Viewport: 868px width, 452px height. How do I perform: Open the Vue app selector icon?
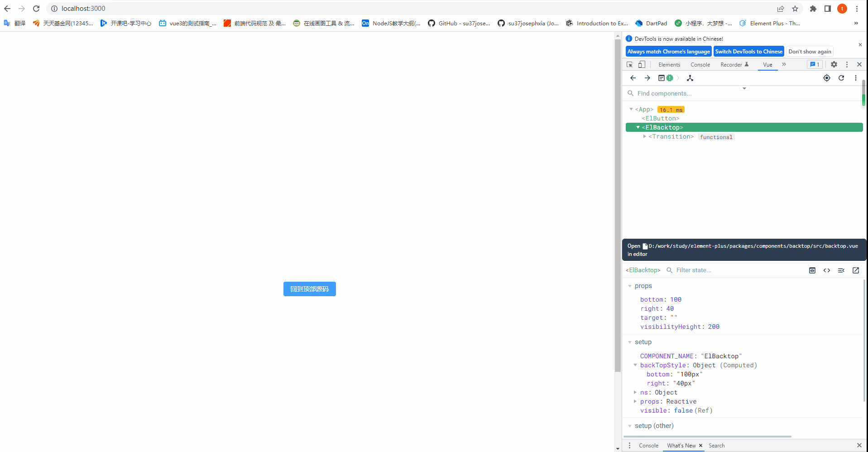click(666, 78)
